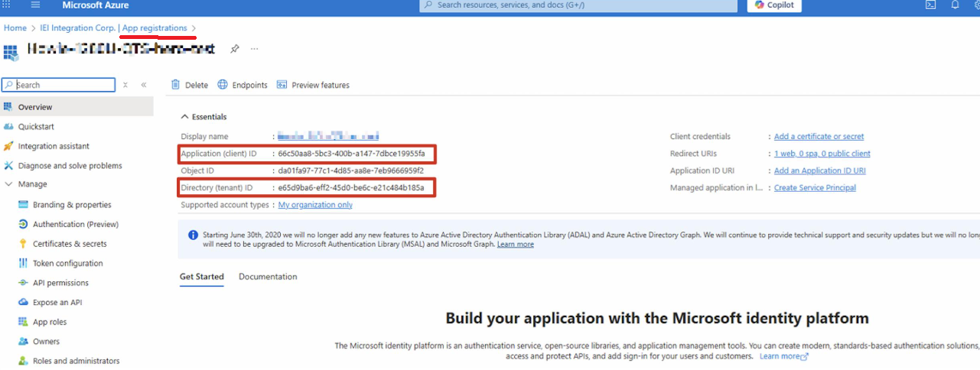Image resolution: width=980 pixels, height=370 pixels.
Task: Open My organization only link
Action: click(x=315, y=205)
